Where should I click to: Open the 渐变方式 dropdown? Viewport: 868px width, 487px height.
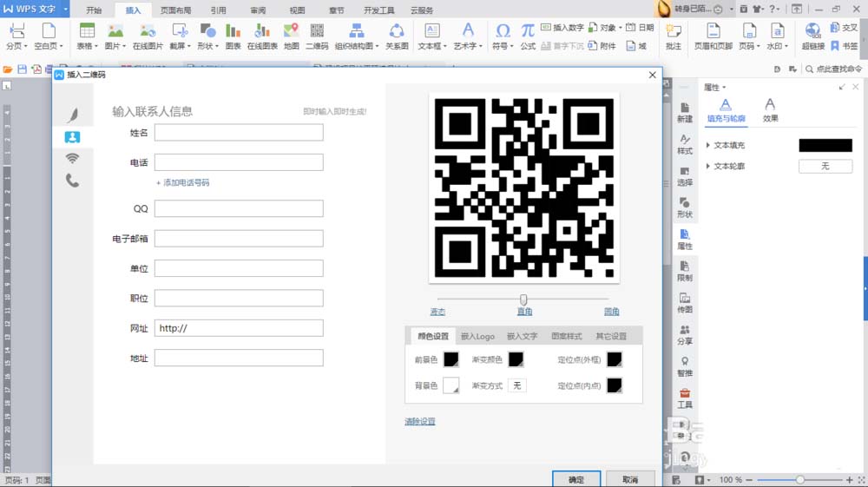[517, 385]
